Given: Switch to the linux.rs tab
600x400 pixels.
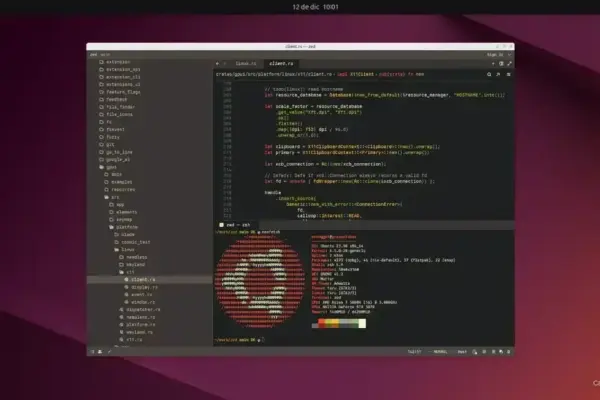Looking at the screenshot, I should (246, 64).
